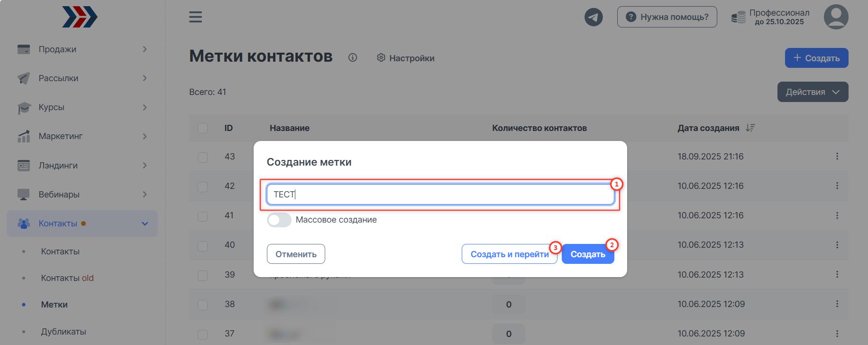
Task: Click the user profile avatar
Action: [836, 17]
